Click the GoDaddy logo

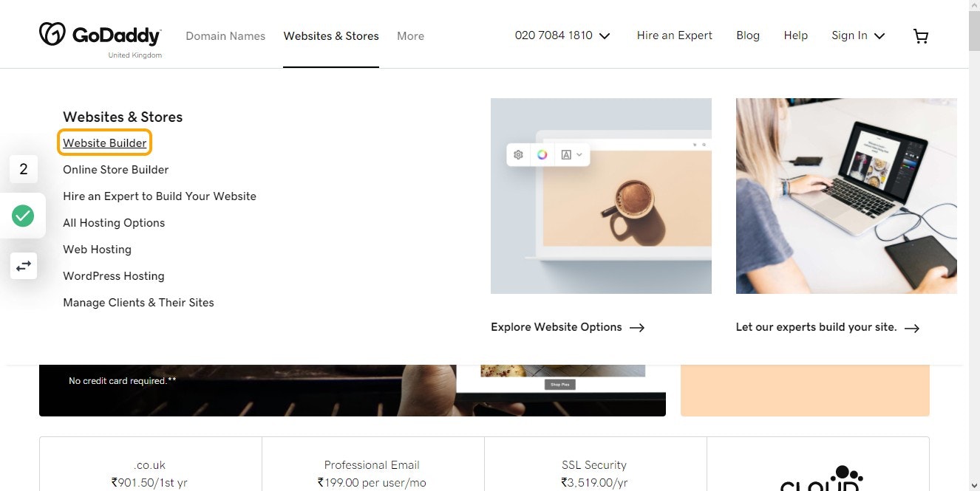tap(100, 35)
